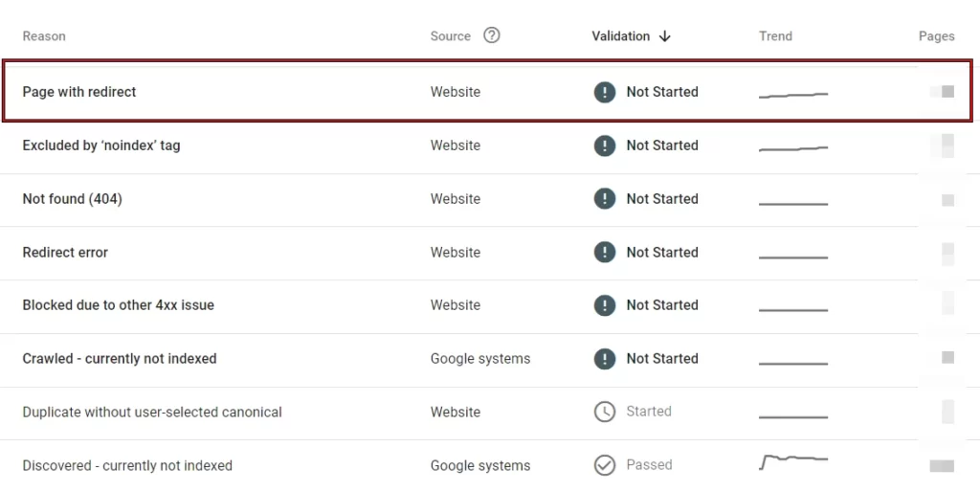Sort by the Validation column header

click(620, 36)
